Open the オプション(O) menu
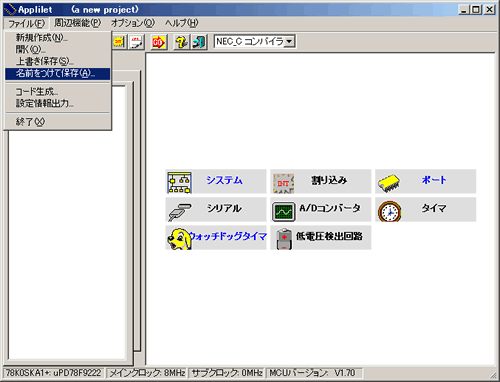This screenshot has height=382, width=500. point(133,23)
